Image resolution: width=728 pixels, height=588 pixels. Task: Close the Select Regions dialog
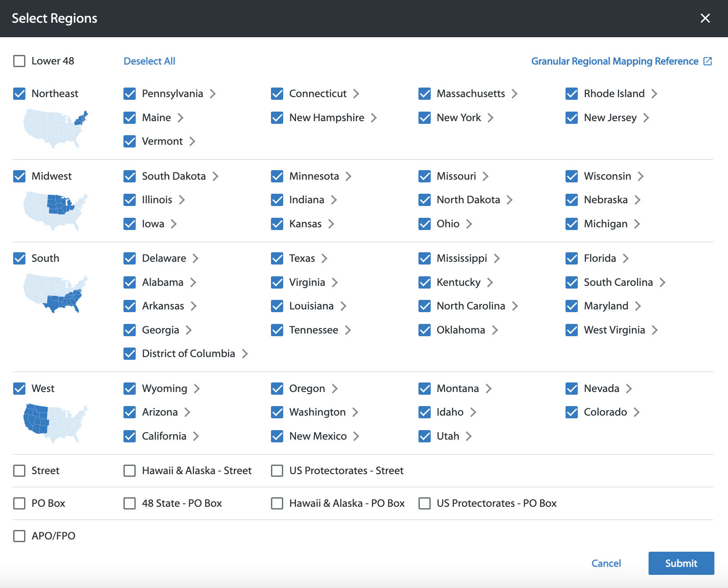pos(705,18)
